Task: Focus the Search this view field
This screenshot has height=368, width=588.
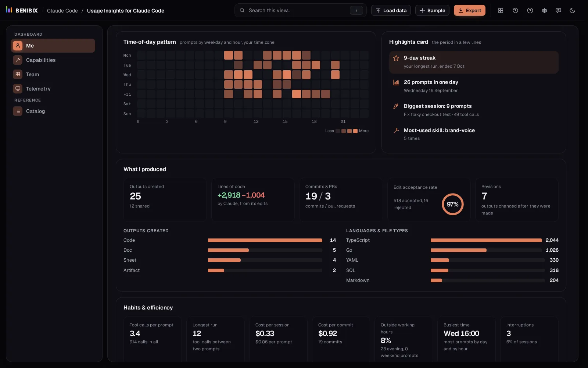Action: (301, 10)
